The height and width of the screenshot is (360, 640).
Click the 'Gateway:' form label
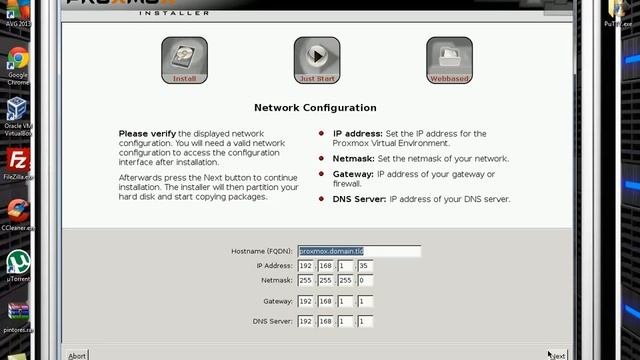tap(278, 301)
